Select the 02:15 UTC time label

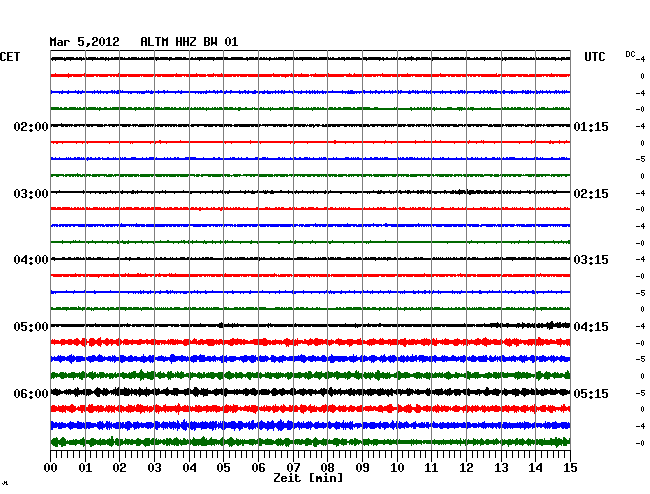(x=591, y=194)
